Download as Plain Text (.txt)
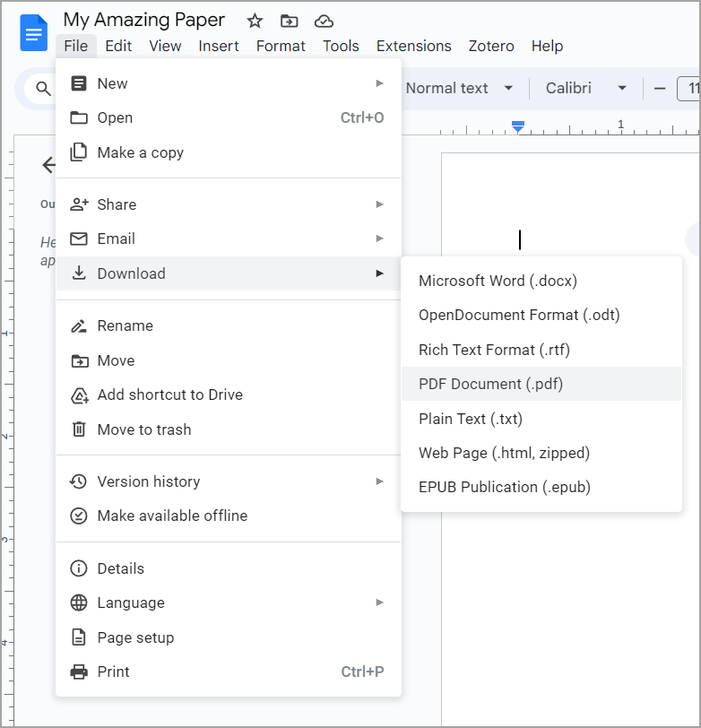The image size is (701, 728). [541, 419]
